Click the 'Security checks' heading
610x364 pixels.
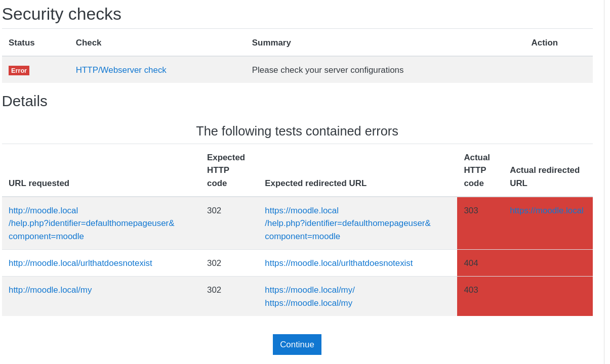click(62, 14)
